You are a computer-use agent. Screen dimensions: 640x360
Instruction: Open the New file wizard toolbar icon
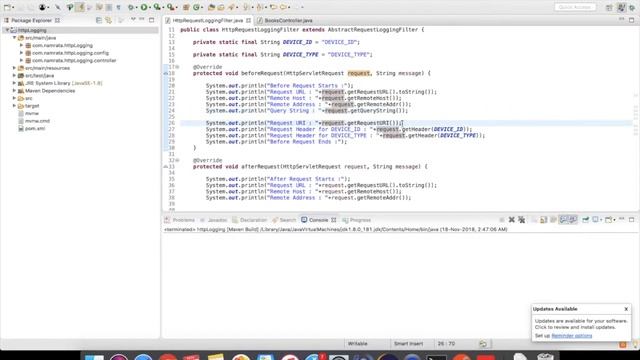(7, 7)
